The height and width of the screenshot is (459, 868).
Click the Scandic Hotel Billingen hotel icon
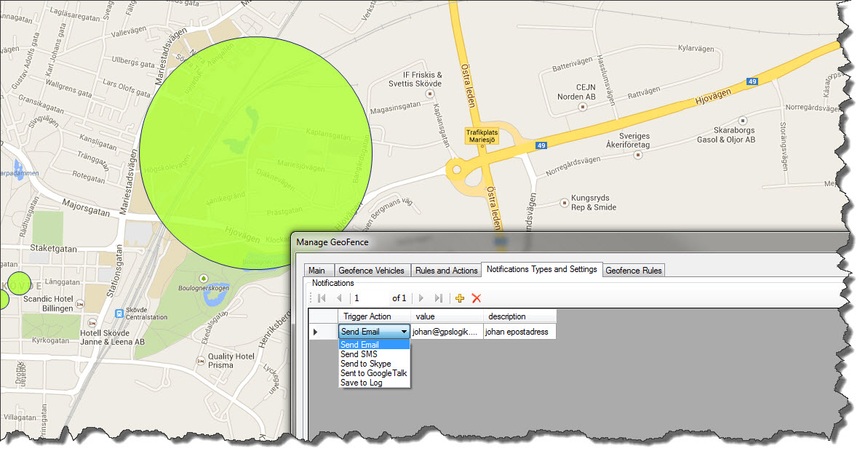(80, 304)
